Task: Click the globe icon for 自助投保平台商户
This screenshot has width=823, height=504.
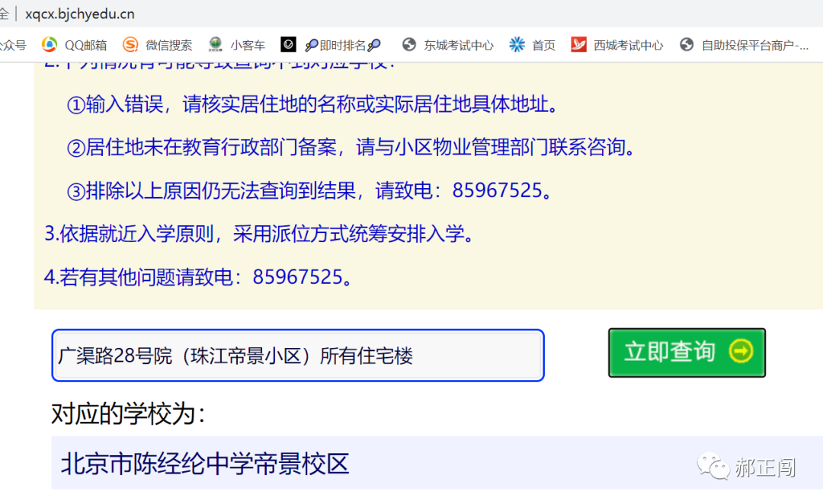Action: [687, 45]
